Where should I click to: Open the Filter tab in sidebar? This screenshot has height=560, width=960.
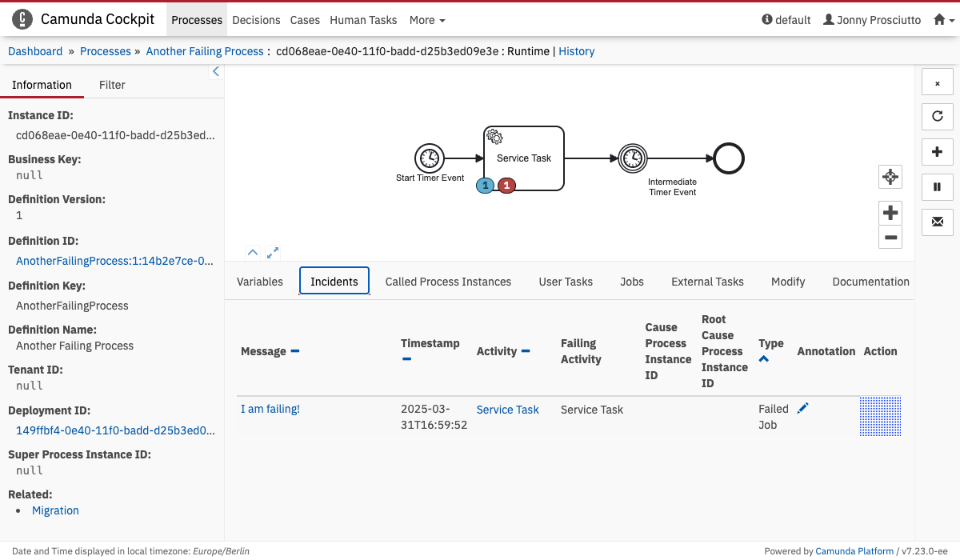112,85
